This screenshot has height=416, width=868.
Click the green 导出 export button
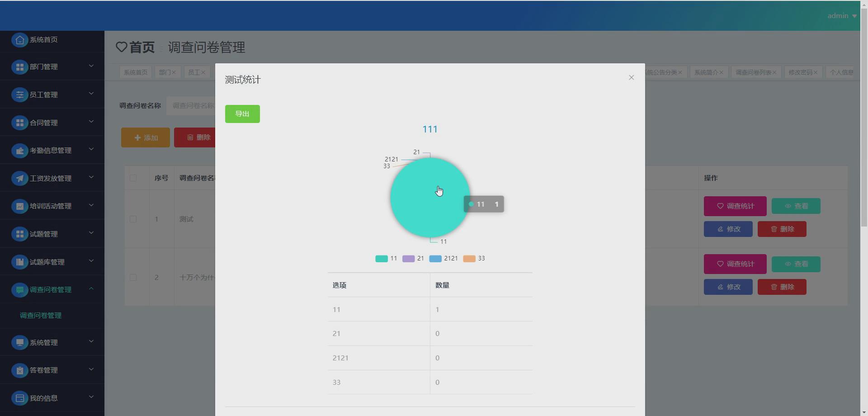tap(242, 114)
